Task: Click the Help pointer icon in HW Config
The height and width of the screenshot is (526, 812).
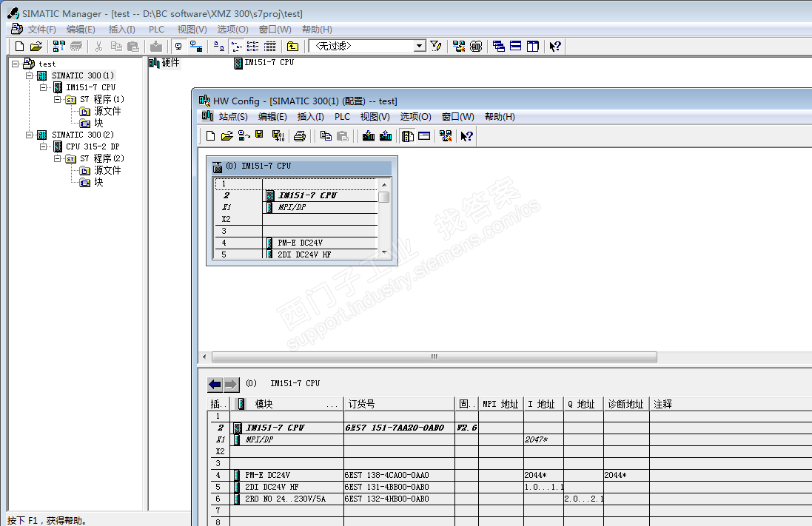Action: tap(466, 136)
